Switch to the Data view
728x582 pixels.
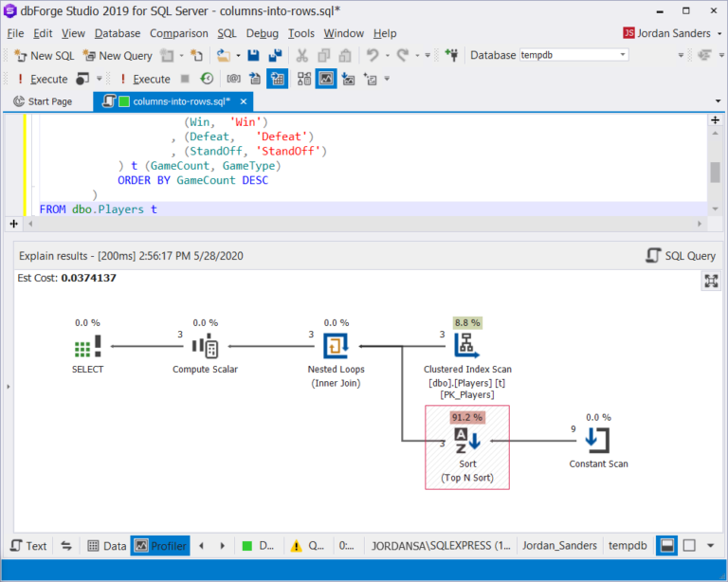click(106, 546)
